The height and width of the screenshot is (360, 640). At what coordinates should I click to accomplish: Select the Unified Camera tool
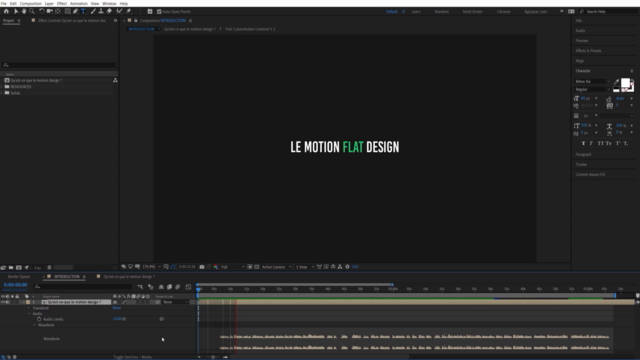click(x=49, y=11)
